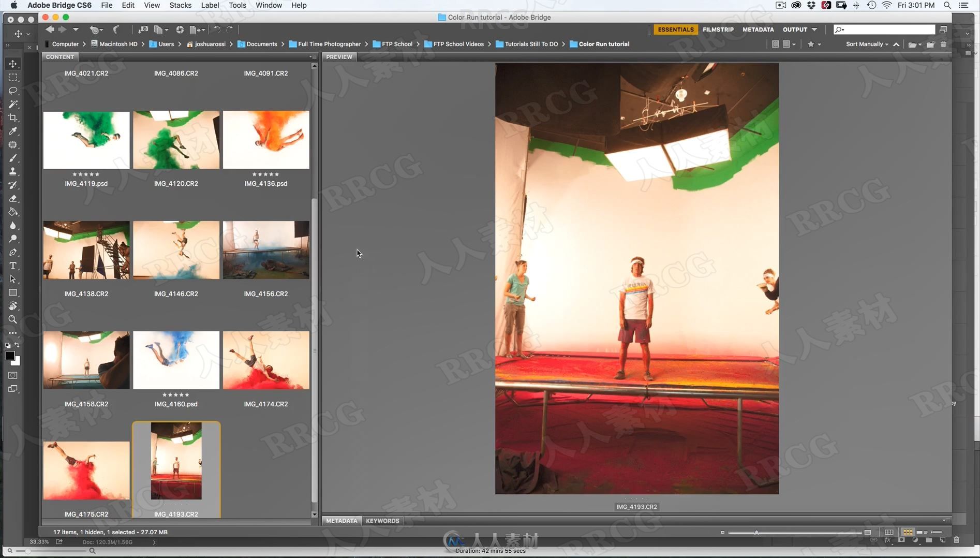Click the smaller thumbnail size icon
The width and height of the screenshot is (980, 558).
(722, 532)
